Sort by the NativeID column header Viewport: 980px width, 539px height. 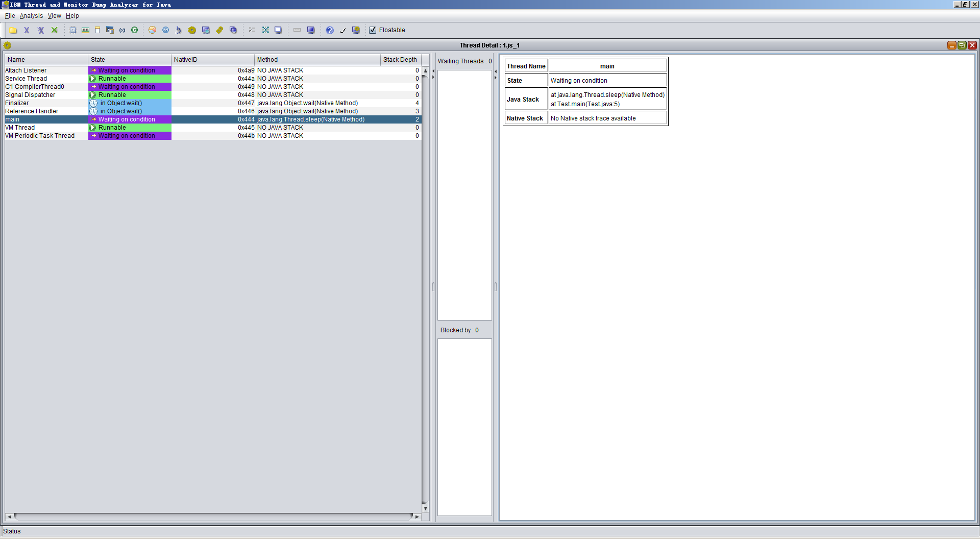(x=213, y=60)
